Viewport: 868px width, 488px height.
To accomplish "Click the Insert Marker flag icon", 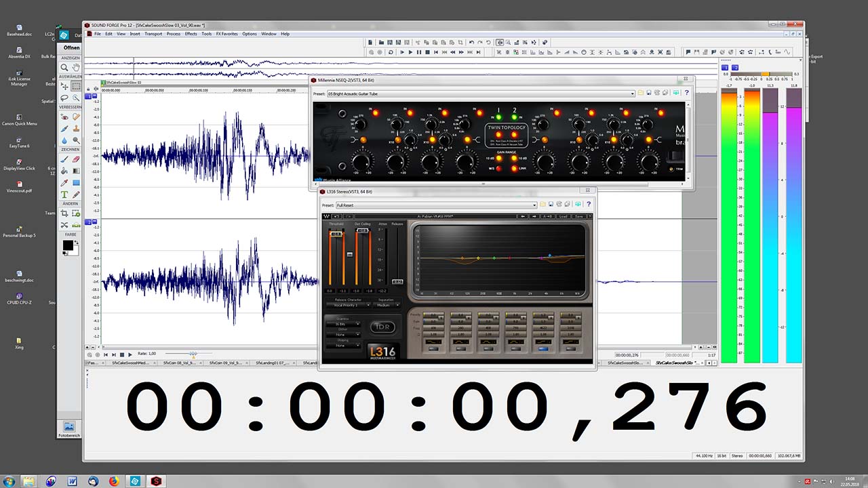I will (x=688, y=52).
